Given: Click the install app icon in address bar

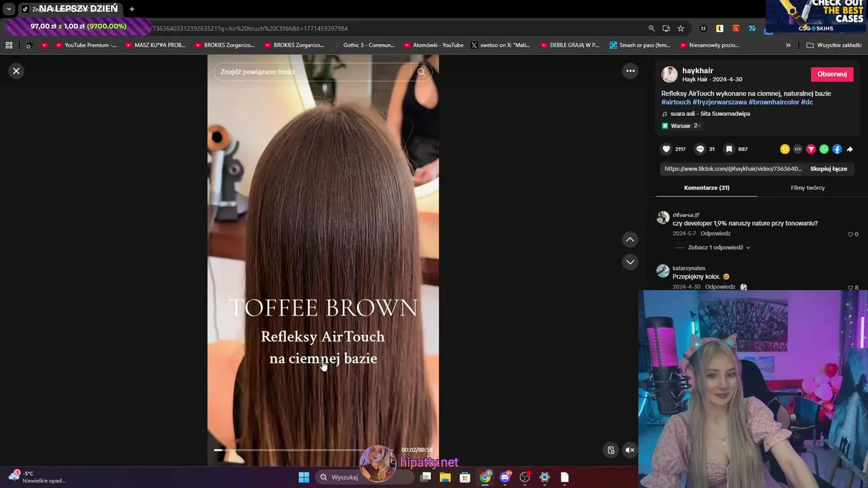Looking at the screenshot, I should coord(666,28).
